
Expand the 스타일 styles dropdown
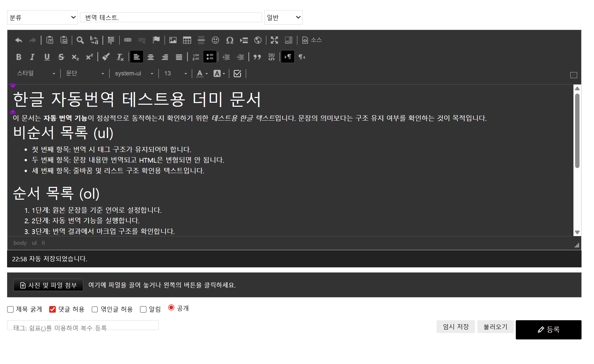point(36,73)
